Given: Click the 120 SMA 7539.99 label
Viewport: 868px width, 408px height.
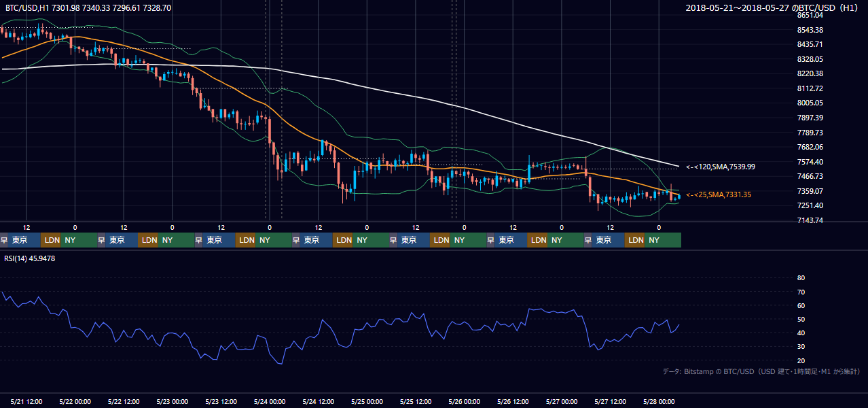Looking at the screenshot, I should (x=721, y=167).
